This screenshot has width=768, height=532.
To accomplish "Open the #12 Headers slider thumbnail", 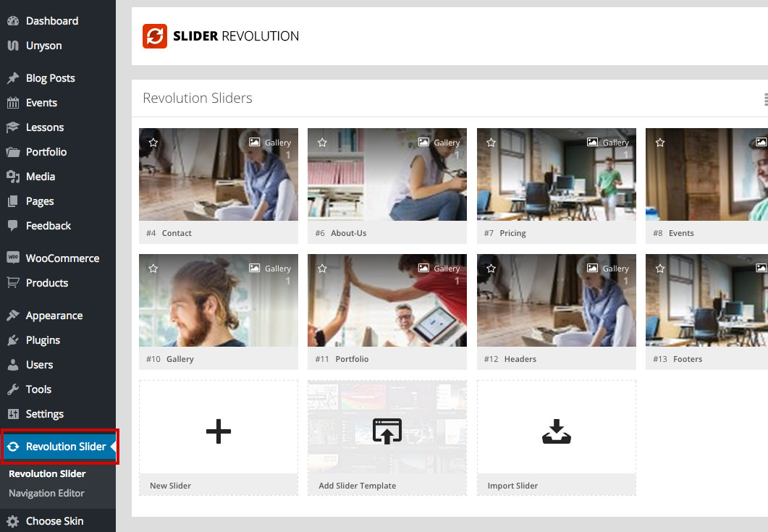I will click(557, 300).
